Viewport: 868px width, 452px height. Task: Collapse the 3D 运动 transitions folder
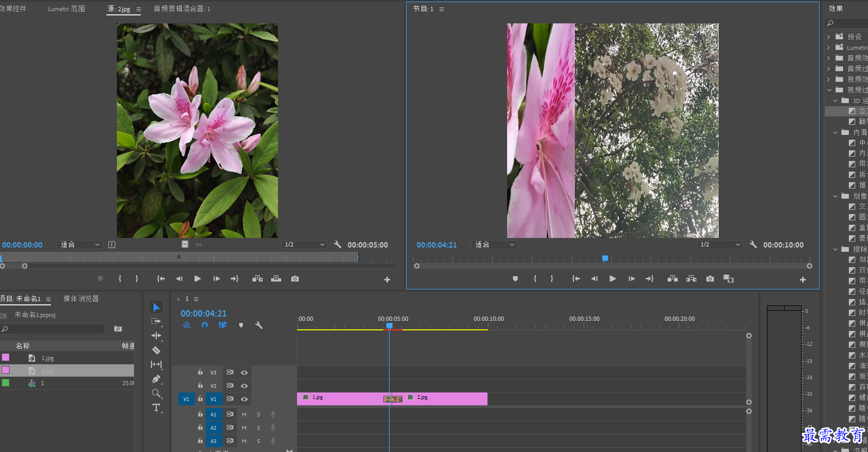click(x=835, y=100)
